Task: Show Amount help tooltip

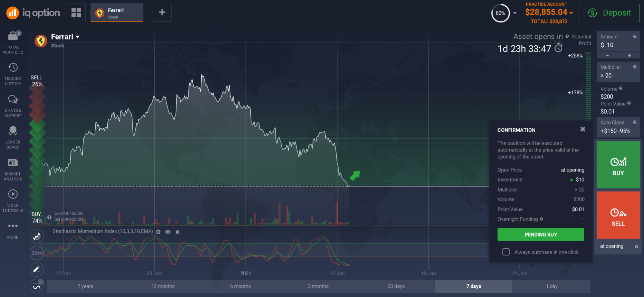Action: 635,36
